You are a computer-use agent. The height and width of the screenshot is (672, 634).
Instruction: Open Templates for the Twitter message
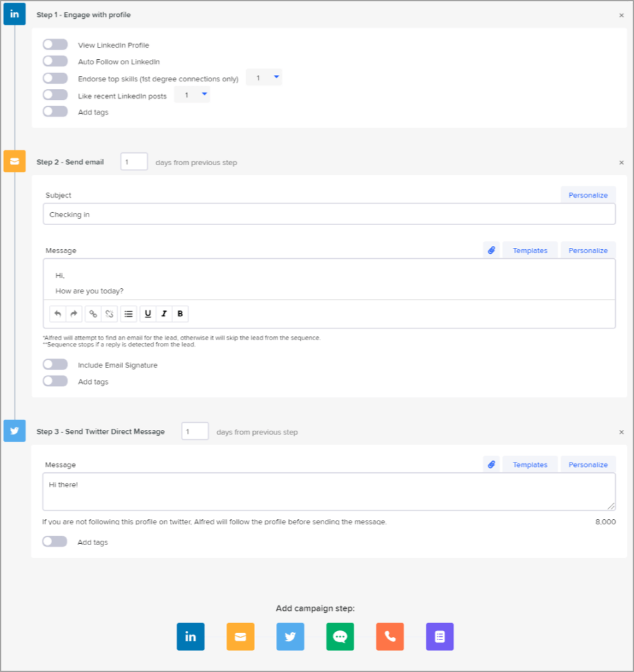click(530, 464)
